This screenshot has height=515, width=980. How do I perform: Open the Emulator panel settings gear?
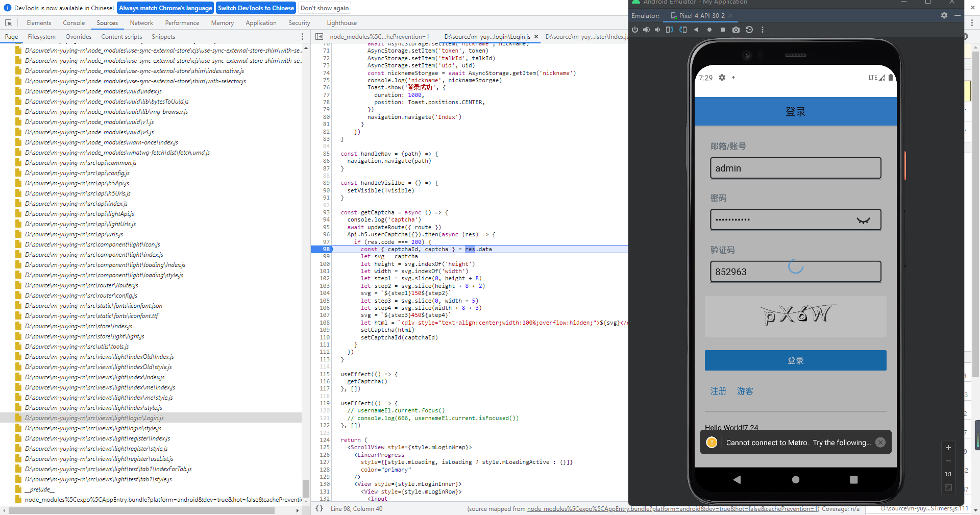click(x=944, y=15)
